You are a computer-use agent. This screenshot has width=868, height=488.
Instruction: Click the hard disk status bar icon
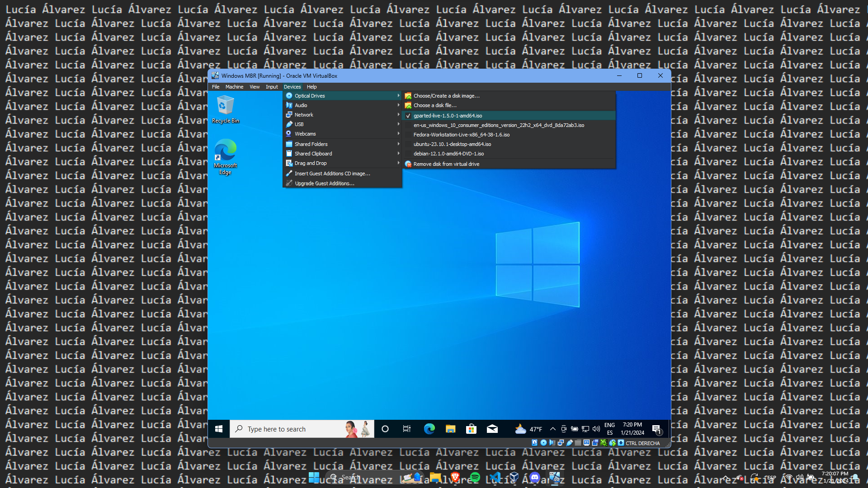535,443
